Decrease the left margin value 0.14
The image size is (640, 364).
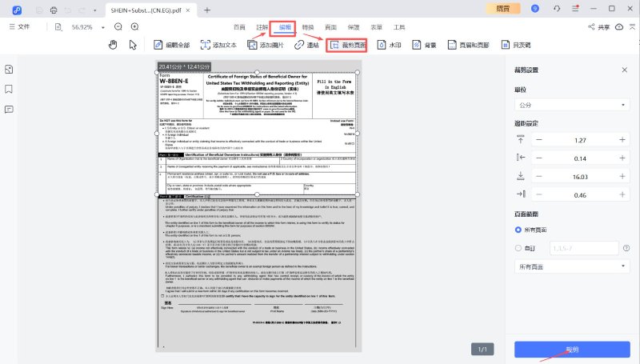click(539, 158)
